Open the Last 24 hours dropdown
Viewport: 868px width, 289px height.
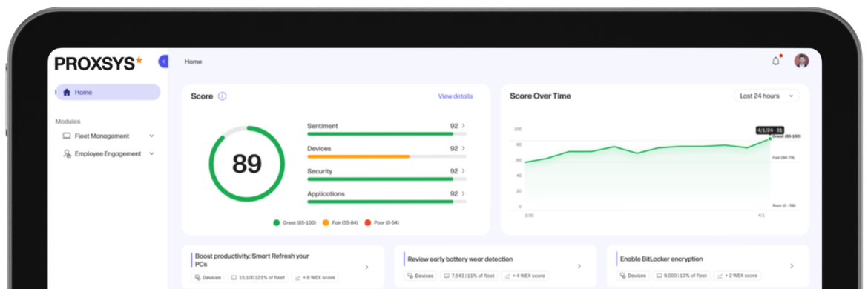click(x=766, y=96)
